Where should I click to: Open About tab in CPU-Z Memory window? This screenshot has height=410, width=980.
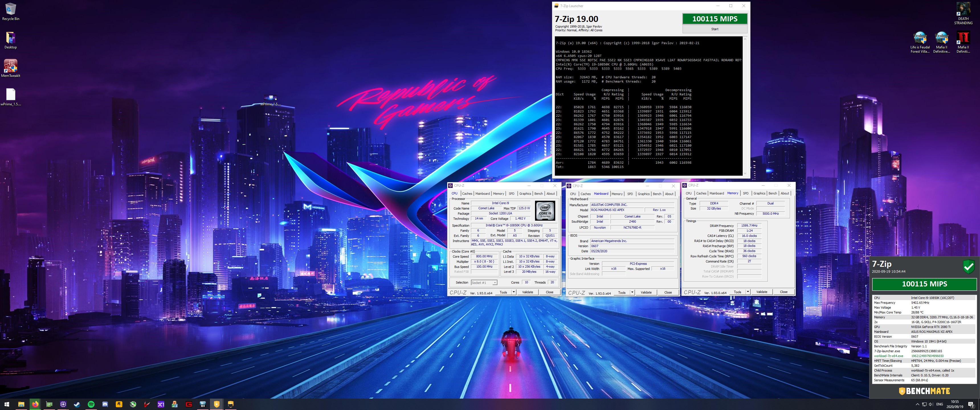785,194
